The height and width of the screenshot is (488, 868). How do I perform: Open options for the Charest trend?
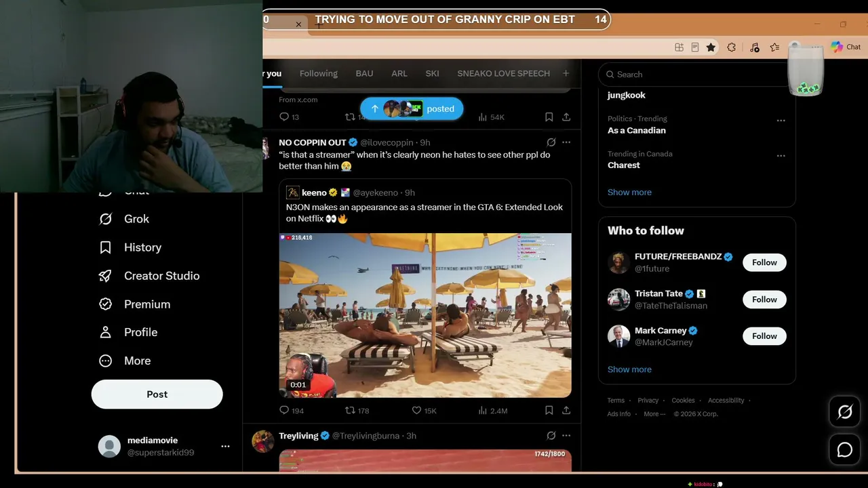point(781,156)
